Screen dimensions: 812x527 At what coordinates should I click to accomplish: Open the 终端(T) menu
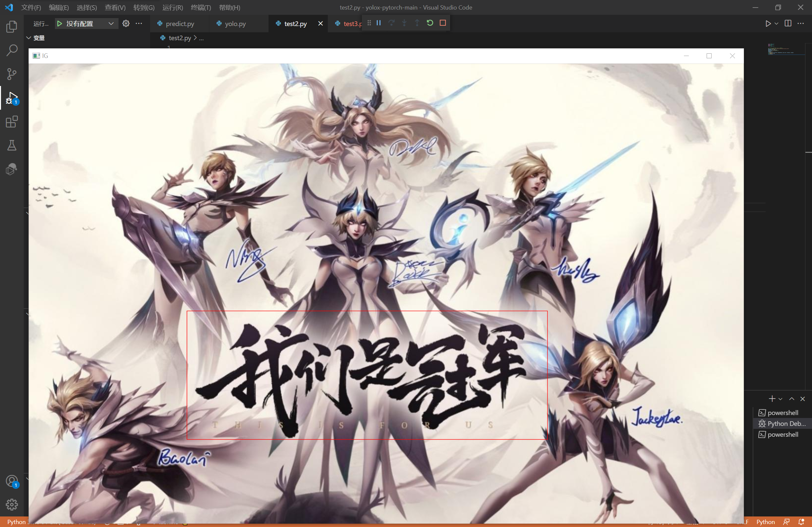tap(201, 7)
